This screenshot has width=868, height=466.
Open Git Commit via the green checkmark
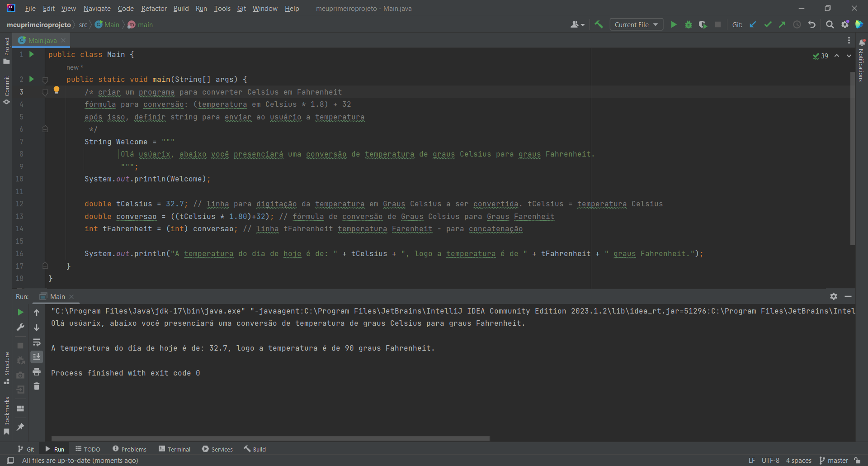[x=768, y=25]
